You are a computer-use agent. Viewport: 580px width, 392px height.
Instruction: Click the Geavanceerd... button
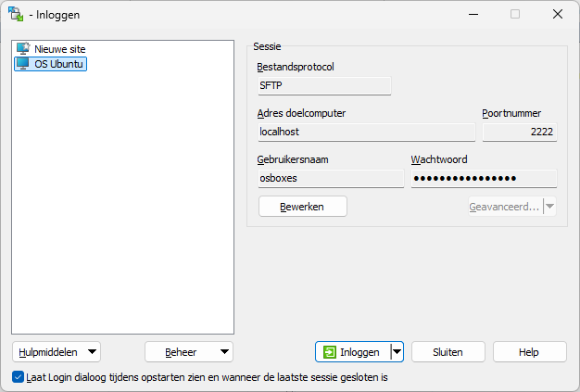point(505,207)
